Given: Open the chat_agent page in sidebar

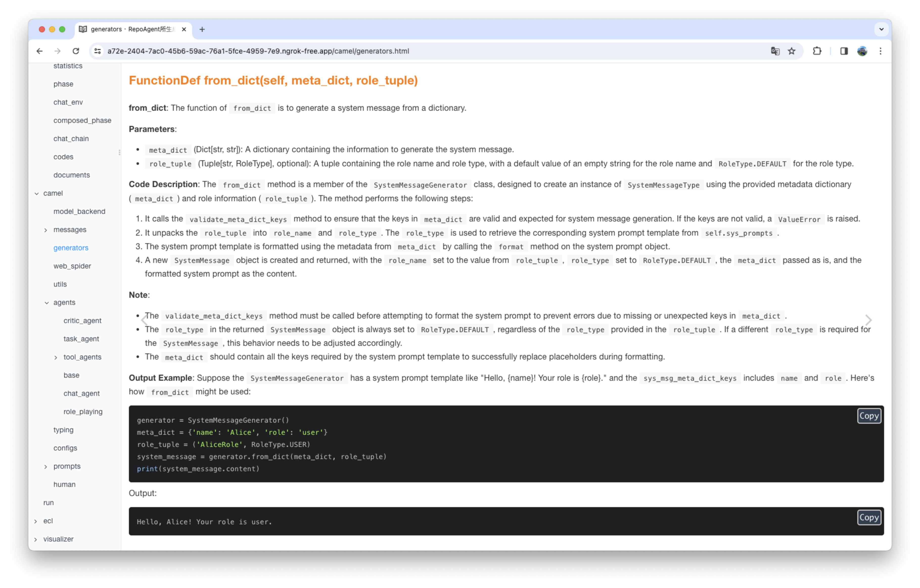Looking at the screenshot, I should click(81, 394).
